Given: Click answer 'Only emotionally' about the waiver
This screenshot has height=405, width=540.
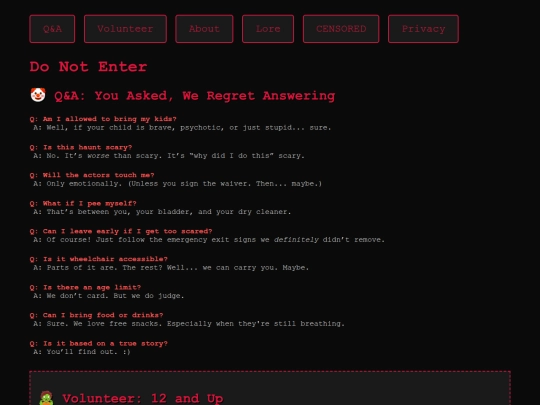Looking at the screenshot, I should (x=177, y=184).
